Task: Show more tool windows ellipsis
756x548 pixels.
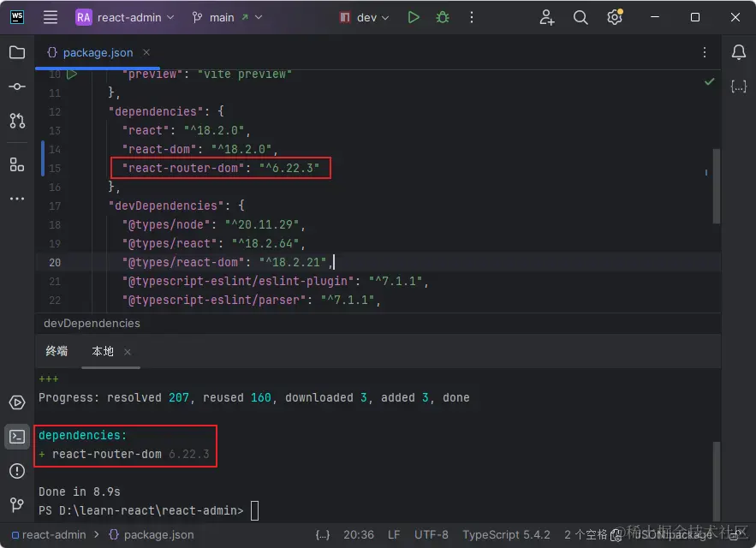Action: coord(17,199)
